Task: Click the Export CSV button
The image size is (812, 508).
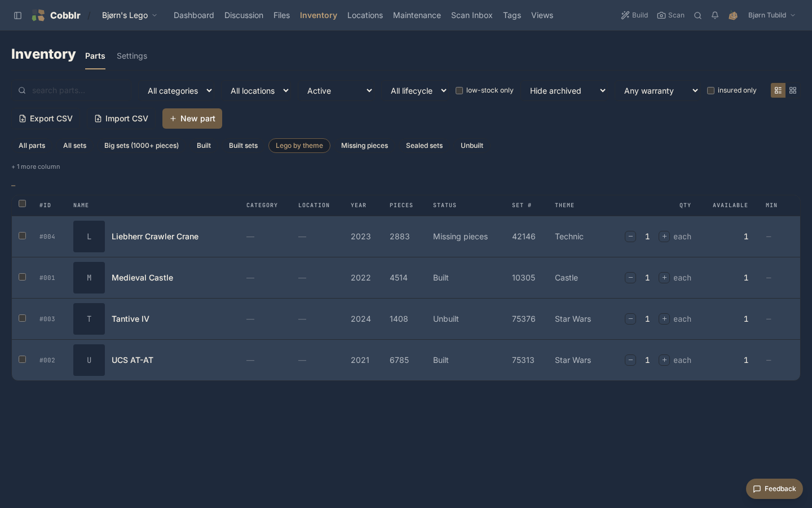Action: pyautogui.click(x=46, y=119)
